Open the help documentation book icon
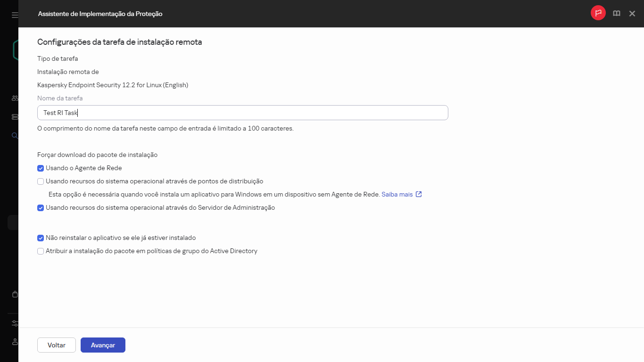 616,13
